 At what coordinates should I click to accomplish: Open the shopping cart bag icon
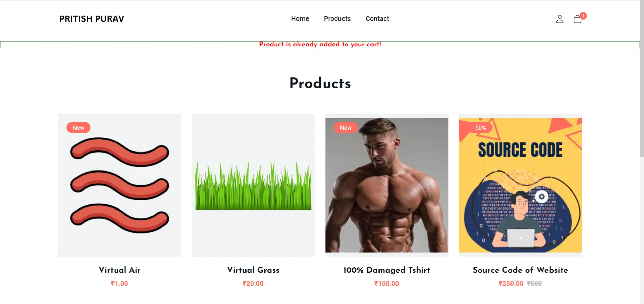tap(577, 19)
